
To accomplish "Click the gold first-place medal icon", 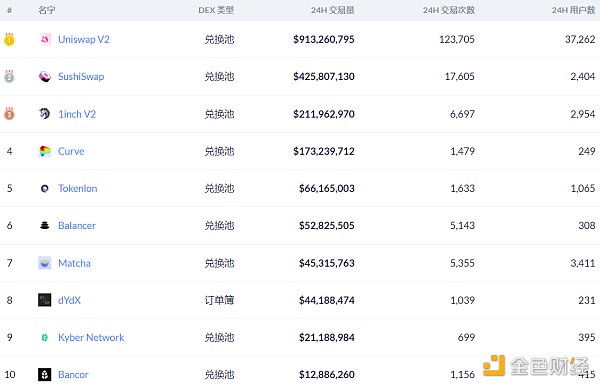I will pyautogui.click(x=9, y=39).
